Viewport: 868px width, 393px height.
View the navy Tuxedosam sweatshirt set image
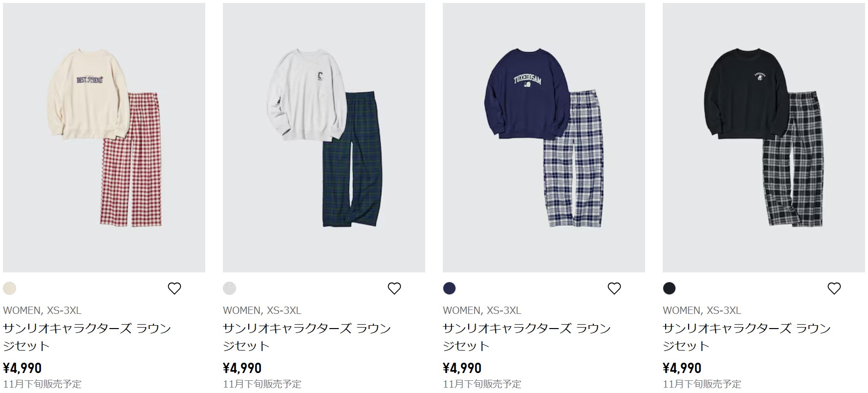(544, 138)
